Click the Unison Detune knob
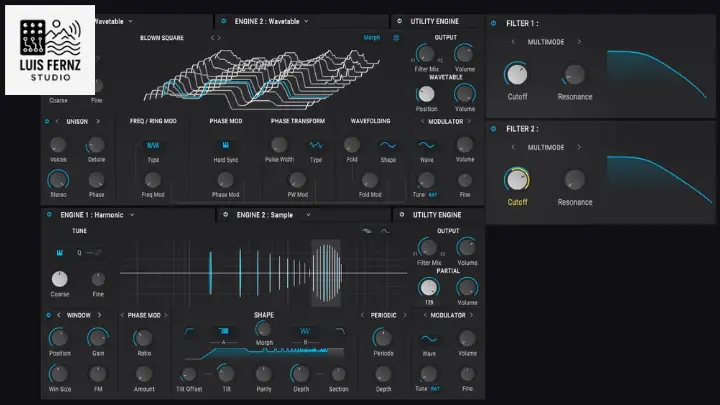This screenshot has height=405, width=720. click(96, 145)
